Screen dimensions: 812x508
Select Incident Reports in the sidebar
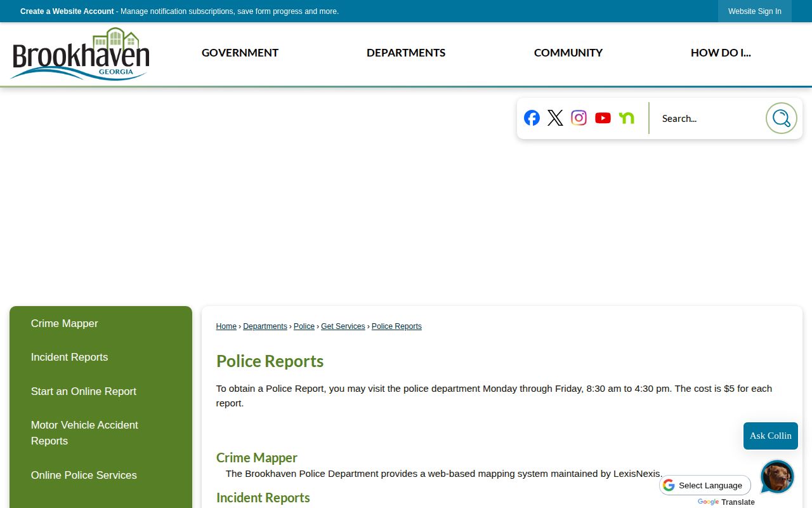coord(69,357)
